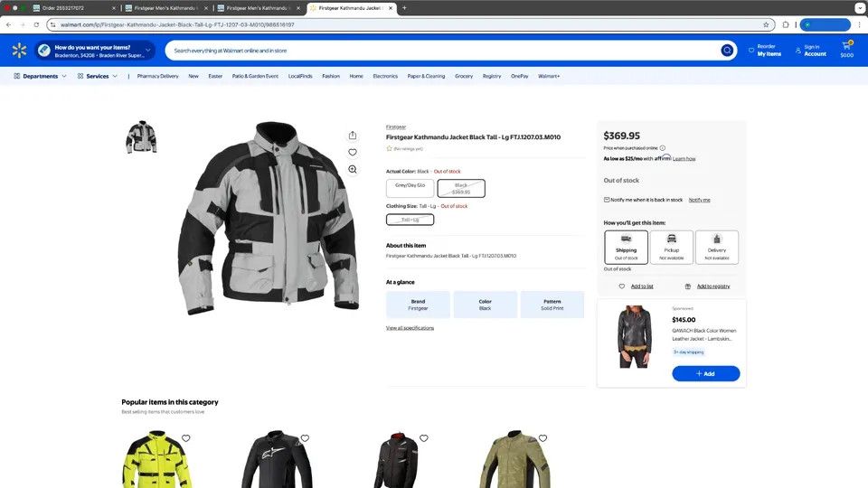The width and height of the screenshot is (868, 488).
Task: Open the Electronics nav item
Action: tap(385, 76)
